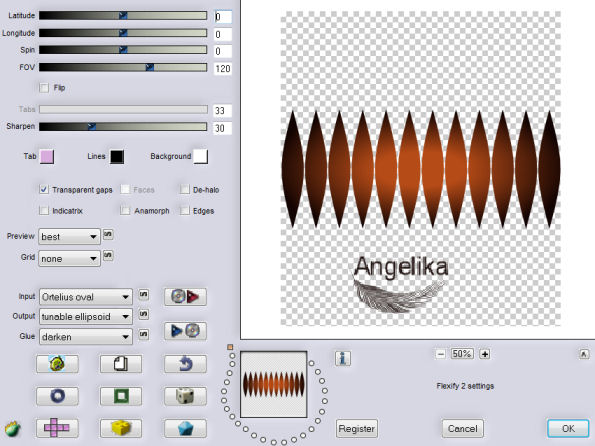Click the blue undo arrow button
The image size is (595, 446).
coord(185,364)
